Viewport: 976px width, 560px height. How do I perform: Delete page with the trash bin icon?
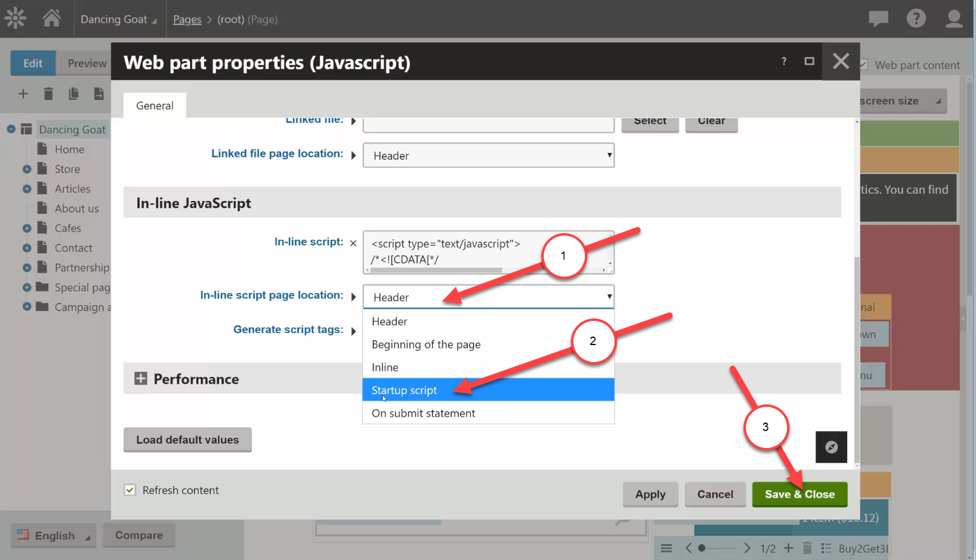coord(48,94)
